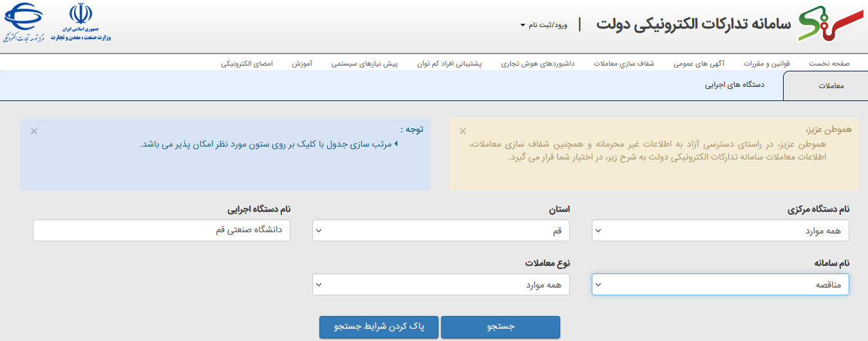Open صفحه نخست menu item
Screen dimensions: 868x341
[x=829, y=64]
